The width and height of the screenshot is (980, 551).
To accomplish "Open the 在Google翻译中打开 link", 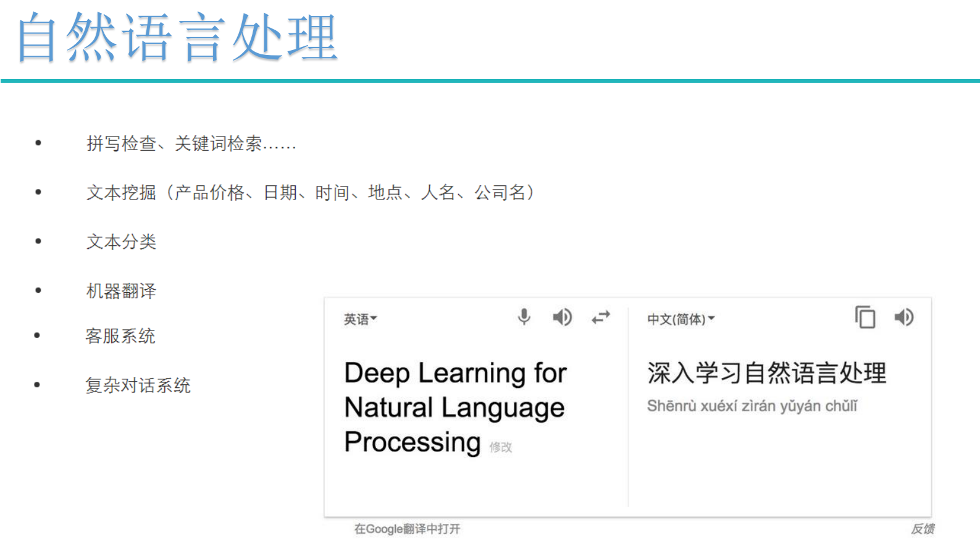I will pyautogui.click(x=407, y=529).
